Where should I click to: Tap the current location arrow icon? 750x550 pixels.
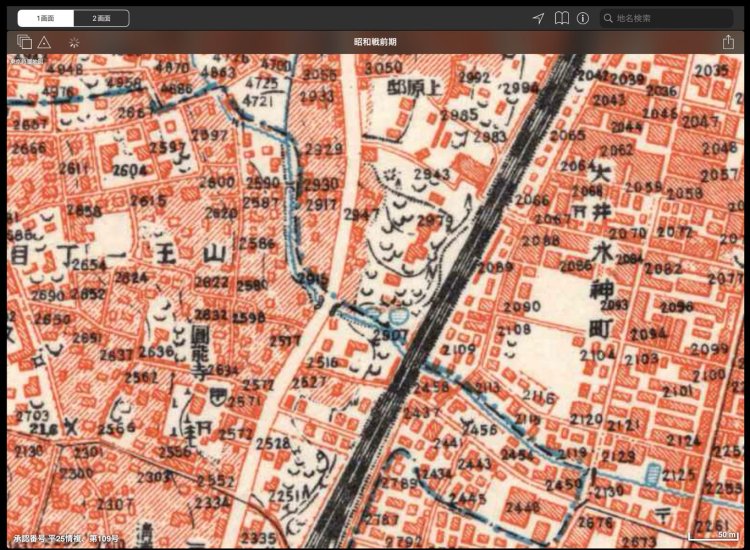[538, 18]
